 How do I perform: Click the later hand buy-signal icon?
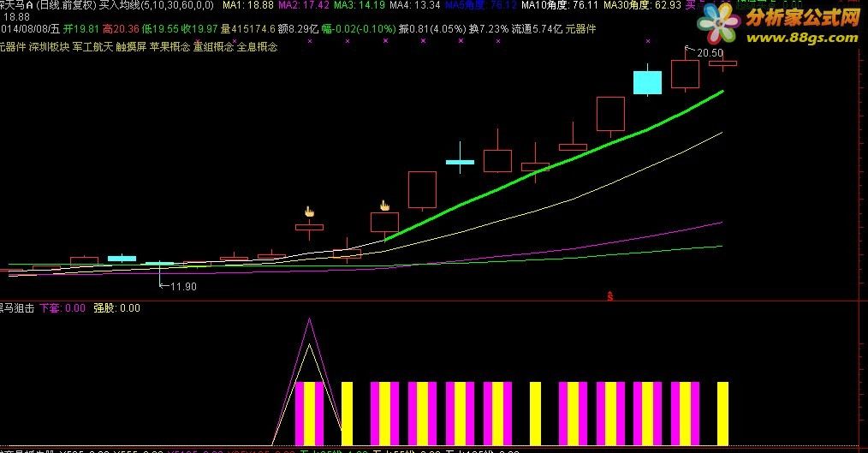click(384, 206)
